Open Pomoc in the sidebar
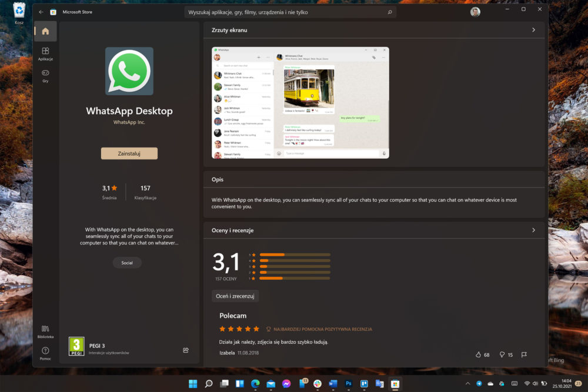The height and width of the screenshot is (392, 588). (x=45, y=353)
